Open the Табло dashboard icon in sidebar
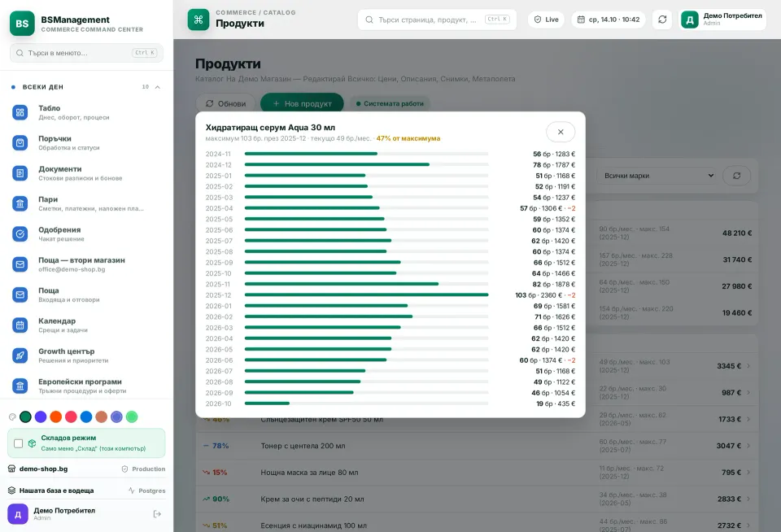 (x=20, y=112)
